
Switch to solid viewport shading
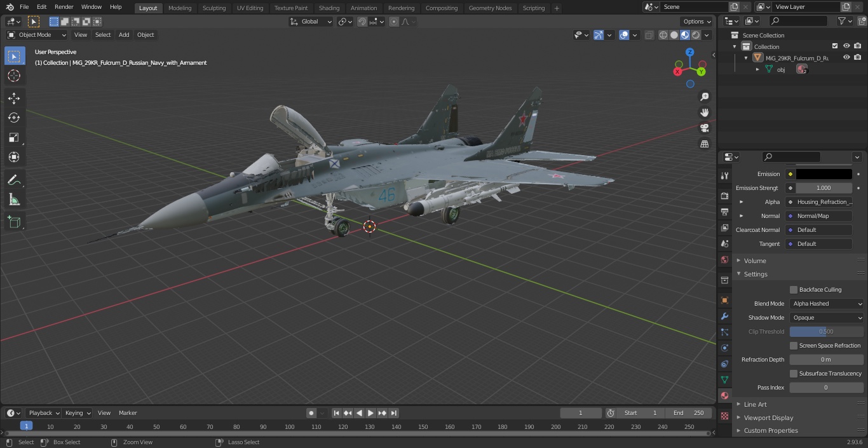(x=674, y=35)
